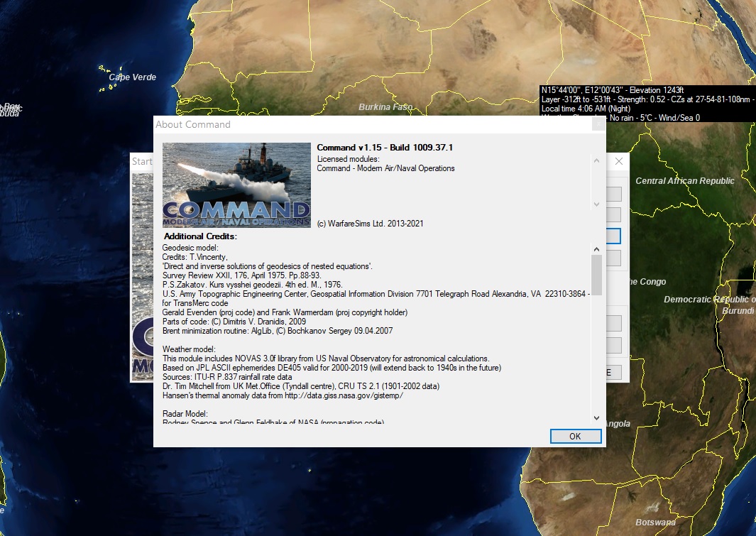The width and height of the screenshot is (756, 536).
Task: Click 'Gerald Evenden (proj code)' credit line
Action: [285, 312]
